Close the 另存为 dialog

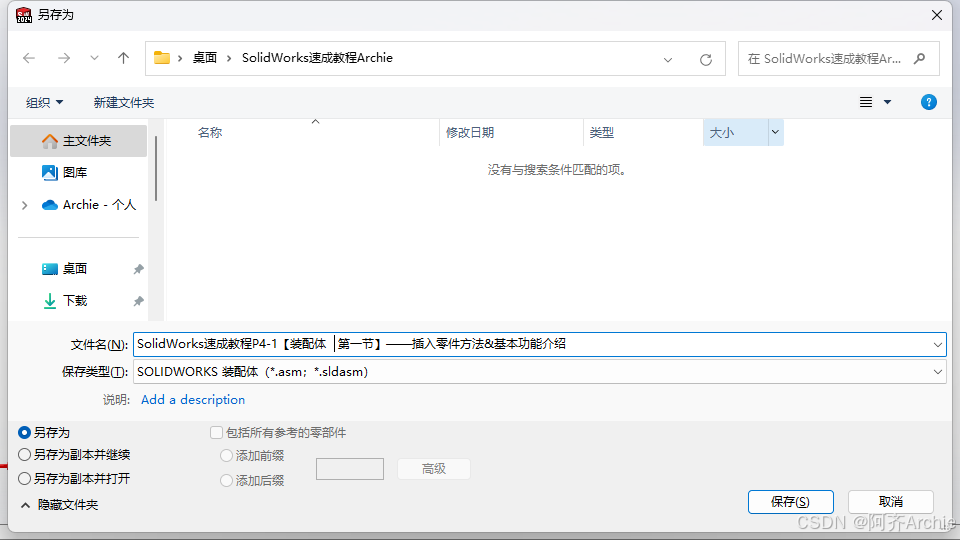pos(937,15)
